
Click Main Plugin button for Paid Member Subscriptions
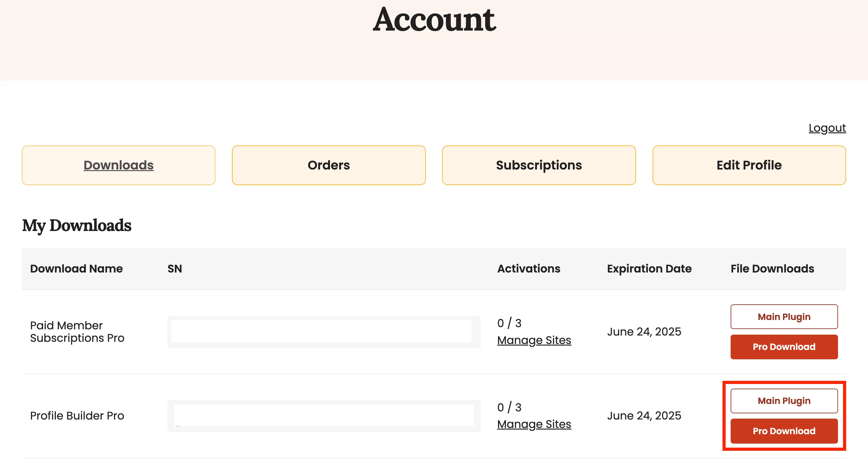coord(783,316)
